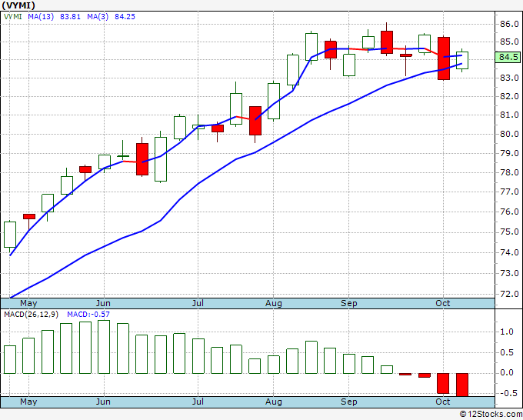Viewport: 523px width, 420px height.
Task: Click the 76.0 price axis label
Action: 509,212
